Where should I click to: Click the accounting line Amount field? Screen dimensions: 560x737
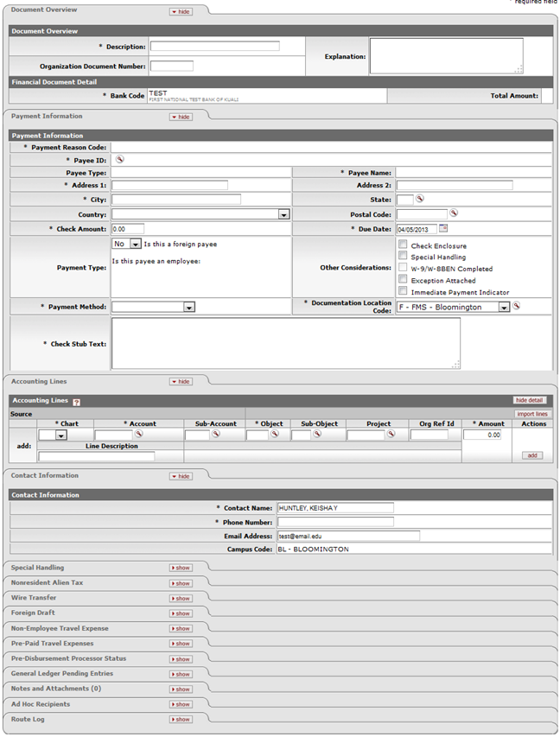[482, 435]
